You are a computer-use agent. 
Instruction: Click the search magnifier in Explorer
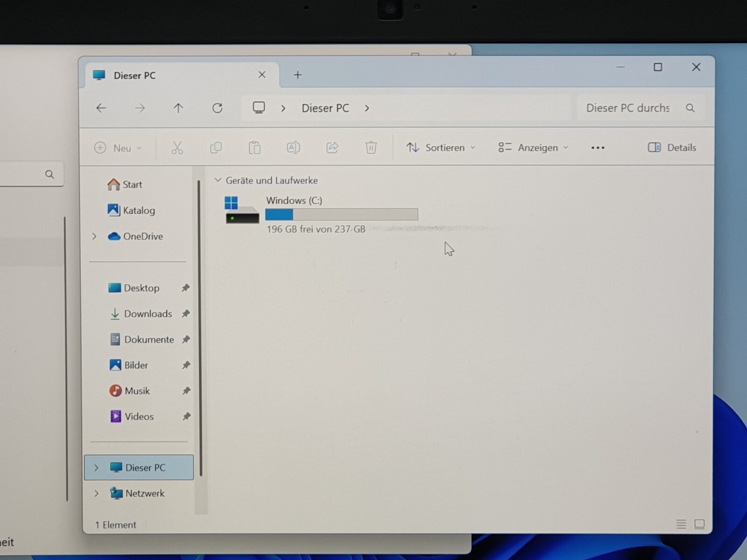coord(690,108)
